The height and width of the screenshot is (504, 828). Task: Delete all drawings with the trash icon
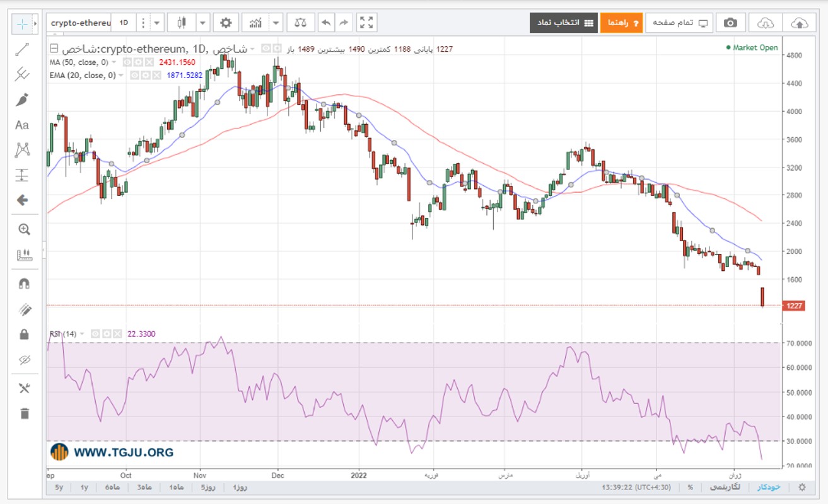[24, 414]
